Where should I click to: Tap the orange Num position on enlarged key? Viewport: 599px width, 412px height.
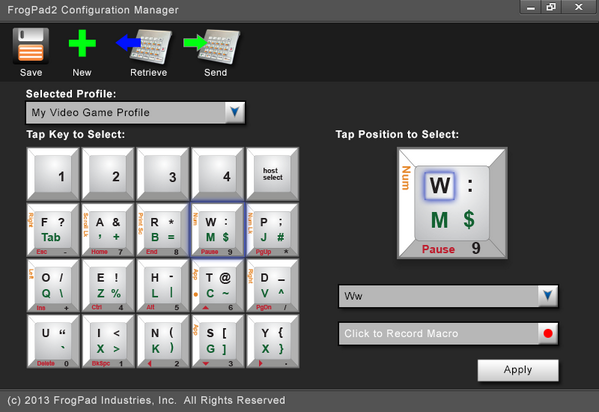[406, 178]
